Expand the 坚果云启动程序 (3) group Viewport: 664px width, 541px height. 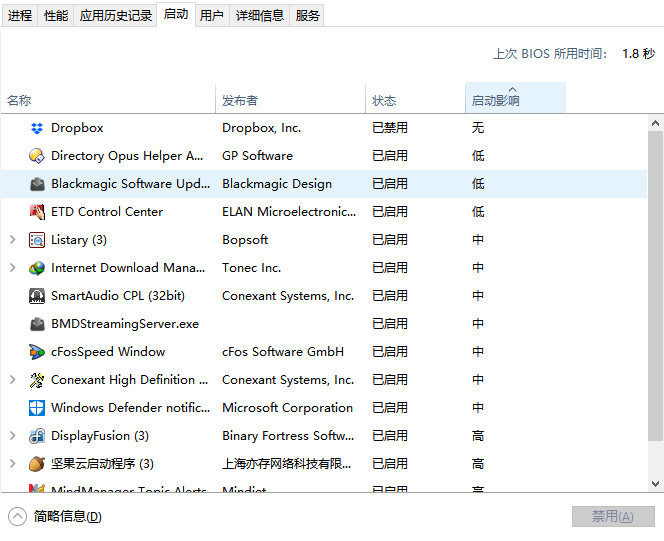tap(12, 464)
